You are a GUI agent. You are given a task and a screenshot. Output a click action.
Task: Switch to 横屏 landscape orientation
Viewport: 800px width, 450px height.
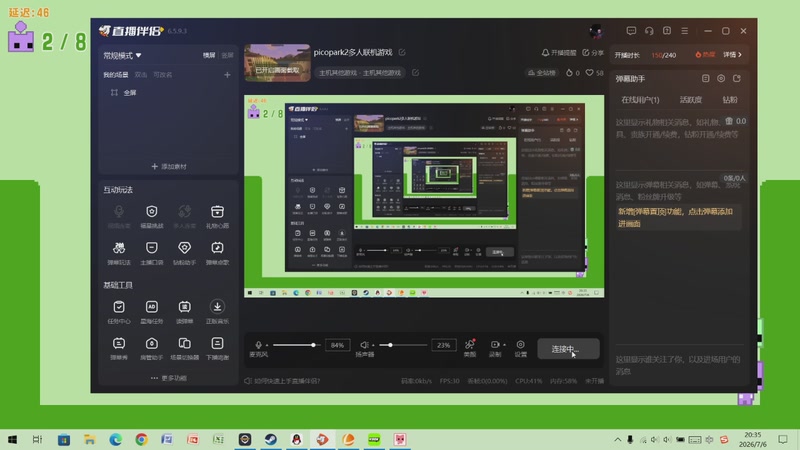(209, 55)
